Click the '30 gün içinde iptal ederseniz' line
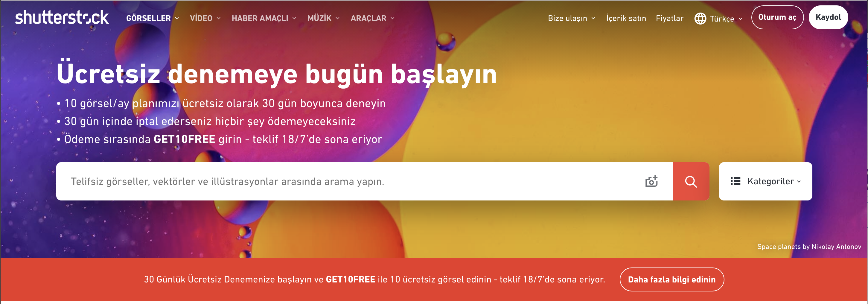This screenshot has width=868, height=304. (x=206, y=121)
